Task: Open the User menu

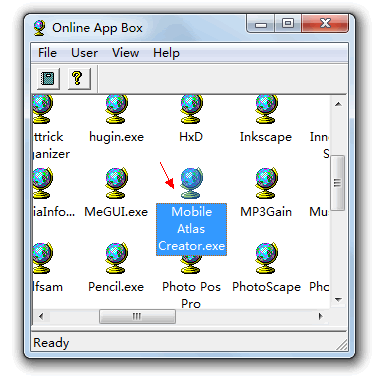Action: click(84, 53)
